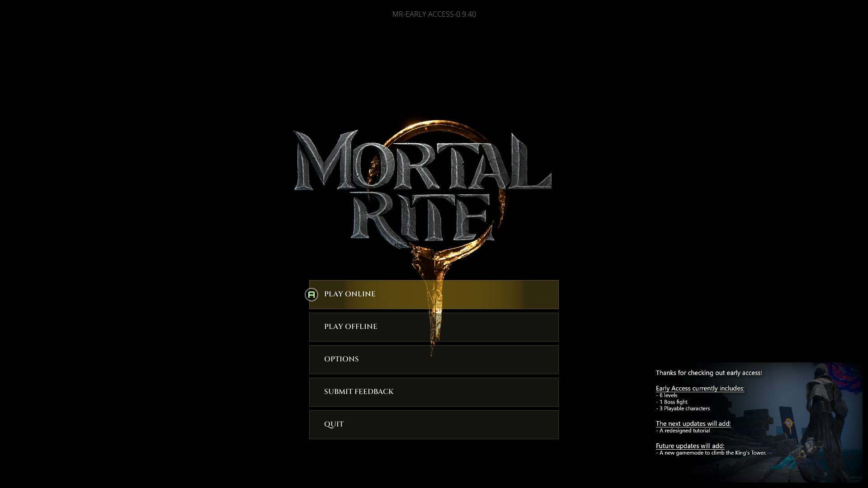Click 'A redesigned tutorial' line

click(684, 431)
